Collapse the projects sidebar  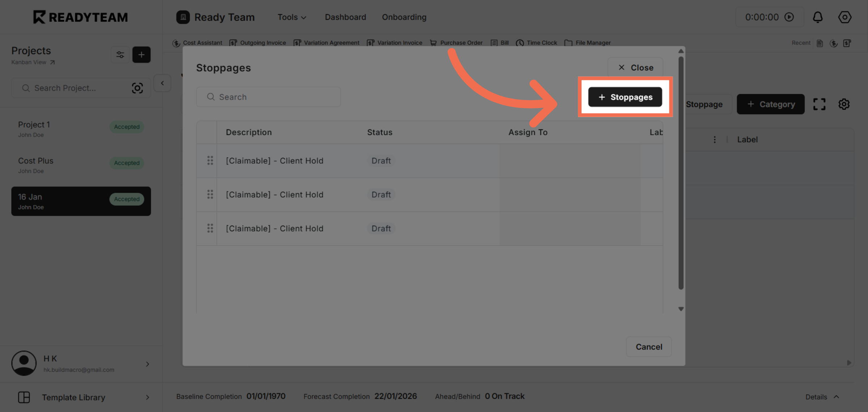click(162, 83)
